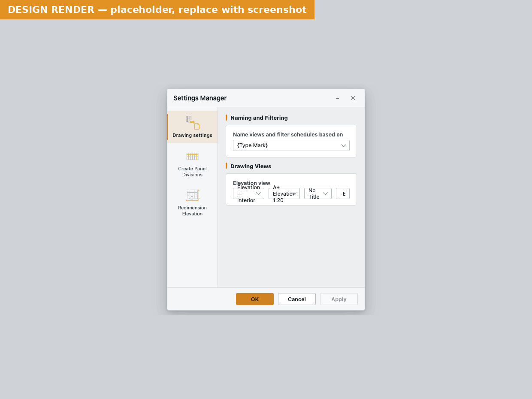Click the Cancel button
This screenshot has height=399, width=532.
coord(297,299)
